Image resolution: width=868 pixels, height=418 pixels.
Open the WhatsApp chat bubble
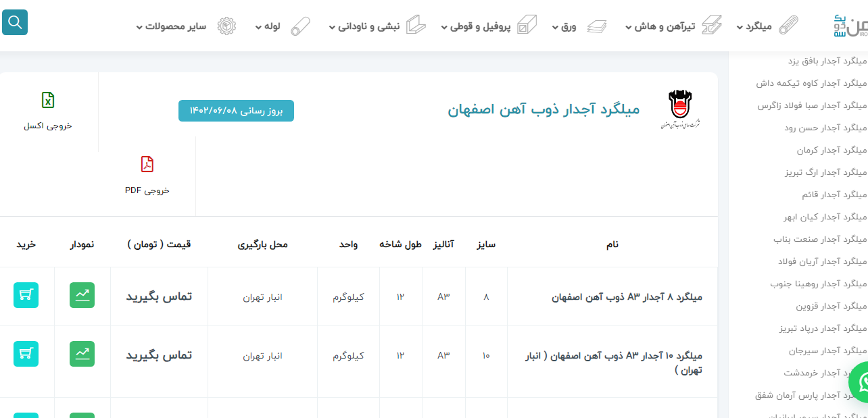click(861, 382)
